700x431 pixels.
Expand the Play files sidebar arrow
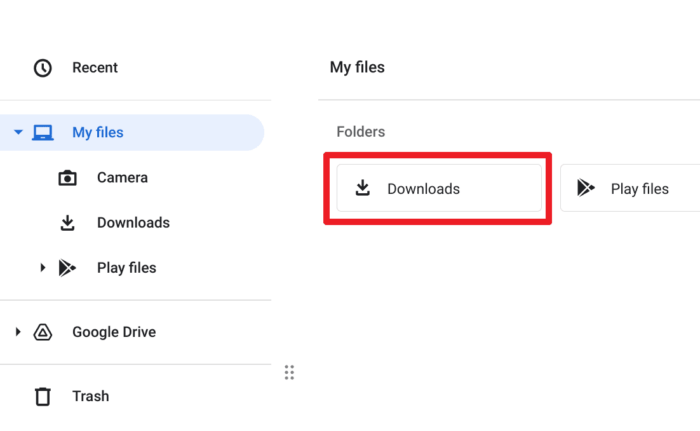[x=42, y=268]
